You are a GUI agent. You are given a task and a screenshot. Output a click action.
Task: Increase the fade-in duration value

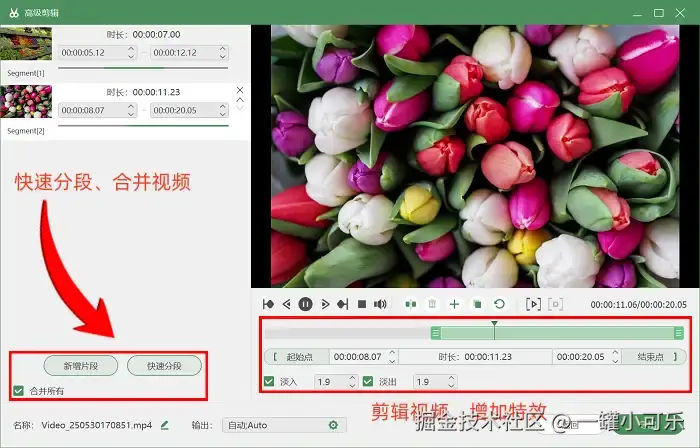pyautogui.click(x=352, y=378)
